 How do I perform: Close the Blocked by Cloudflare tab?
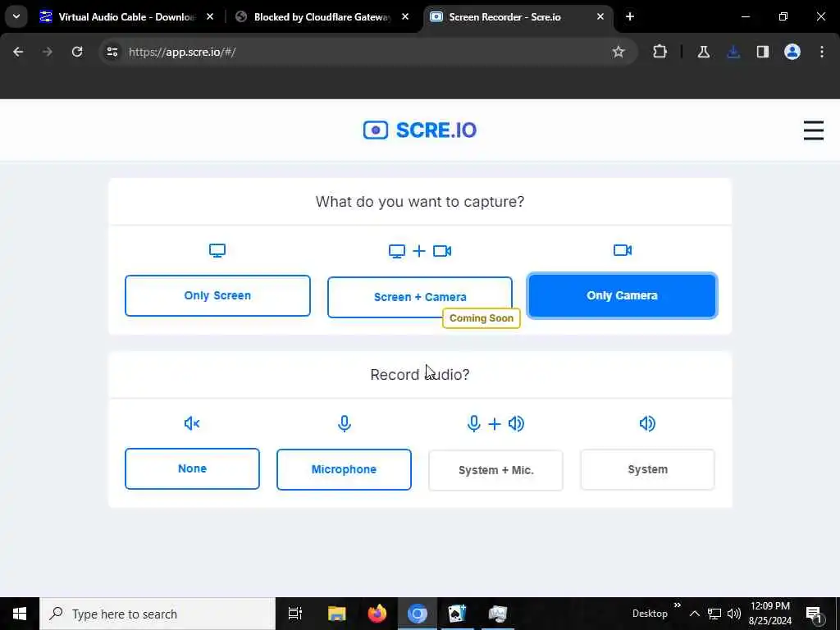coord(405,17)
